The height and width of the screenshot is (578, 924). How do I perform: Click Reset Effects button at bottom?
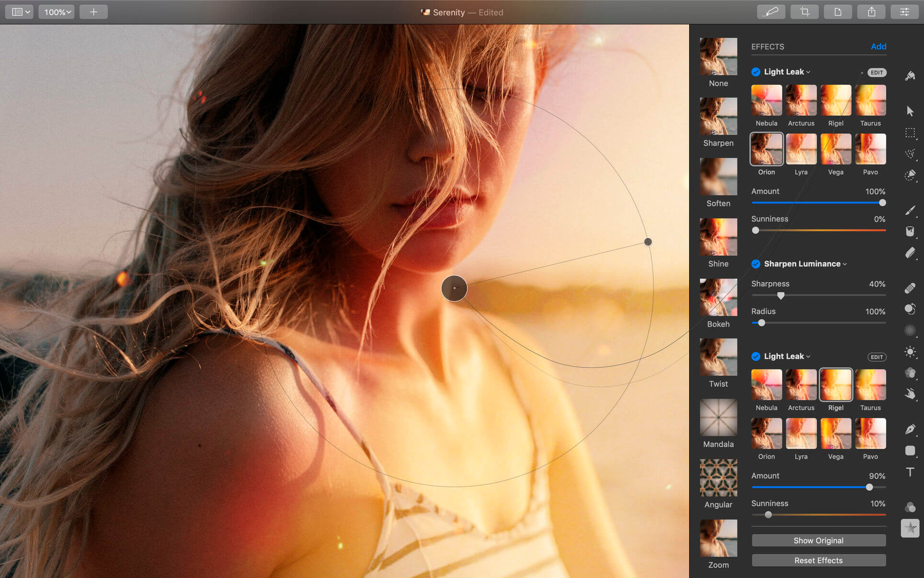click(817, 559)
